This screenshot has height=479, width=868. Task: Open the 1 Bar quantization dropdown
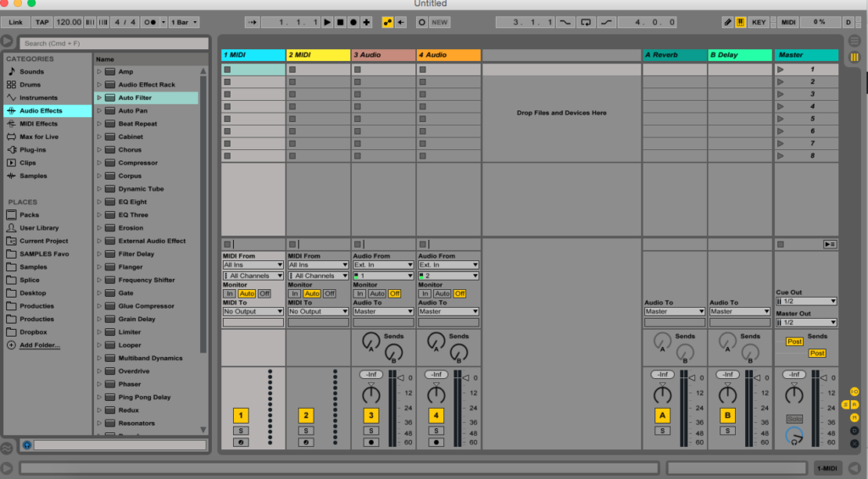184,22
